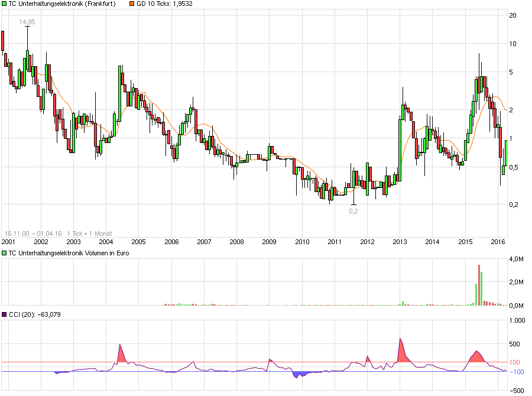Screen dimensions: 532x396
Task: Click the 2013 year label on time axis
Action: pos(400,242)
